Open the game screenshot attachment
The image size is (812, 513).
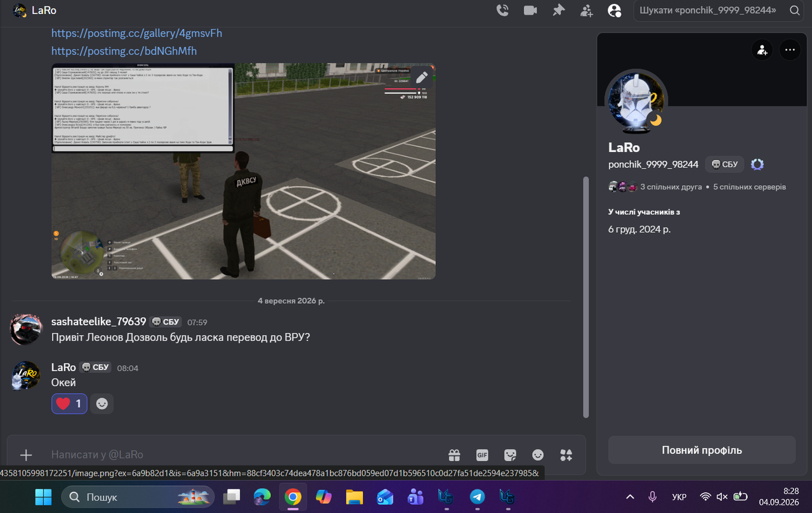pos(244,171)
